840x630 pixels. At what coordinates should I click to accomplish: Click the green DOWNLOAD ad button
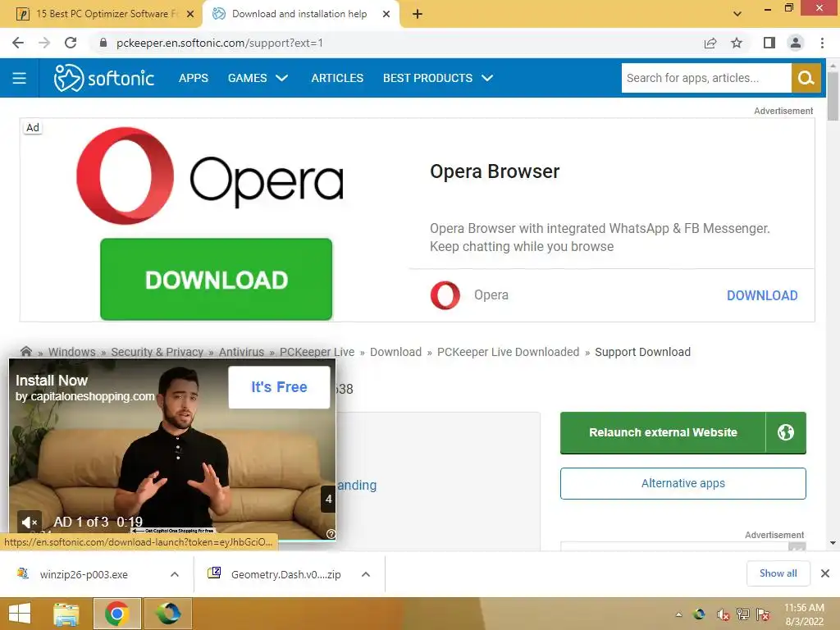(x=217, y=280)
